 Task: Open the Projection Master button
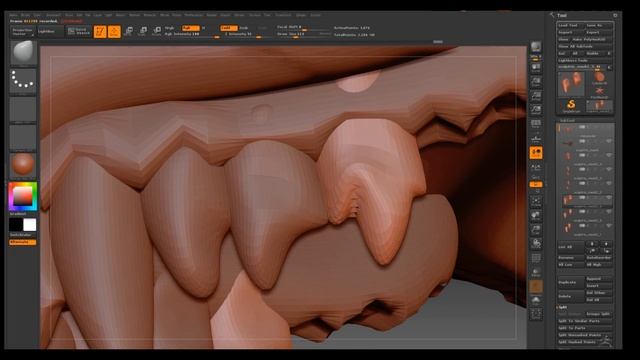(x=22, y=32)
